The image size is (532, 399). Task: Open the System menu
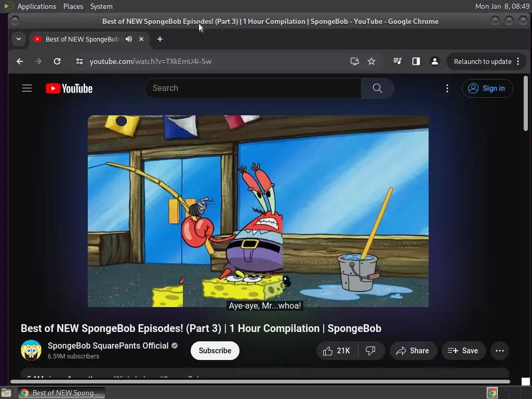pos(101,6)
